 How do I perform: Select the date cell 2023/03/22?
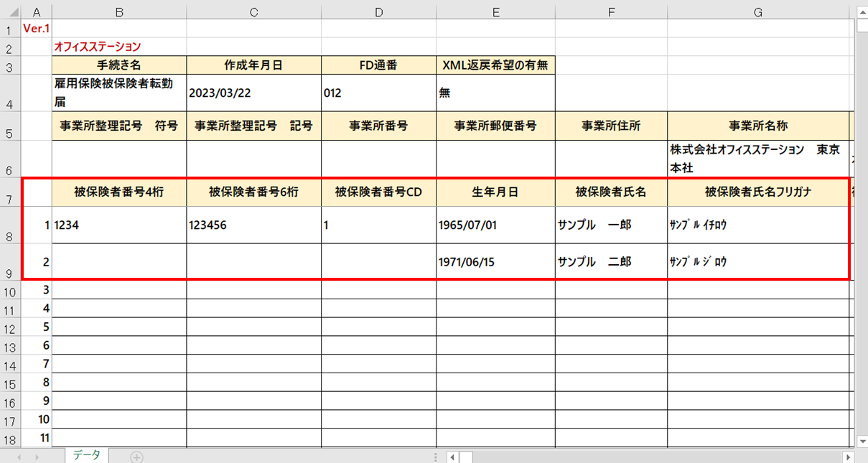coord(253,93)
